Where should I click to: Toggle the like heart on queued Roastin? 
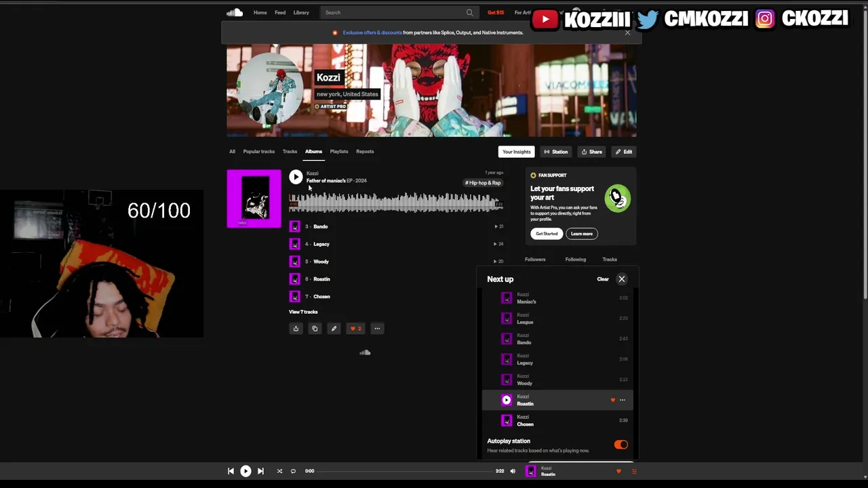click(613, 400)
